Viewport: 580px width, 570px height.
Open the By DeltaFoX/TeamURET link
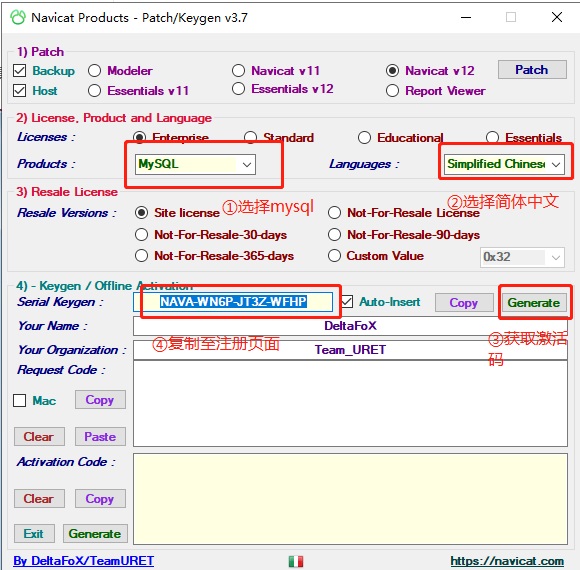coord(84,561)
